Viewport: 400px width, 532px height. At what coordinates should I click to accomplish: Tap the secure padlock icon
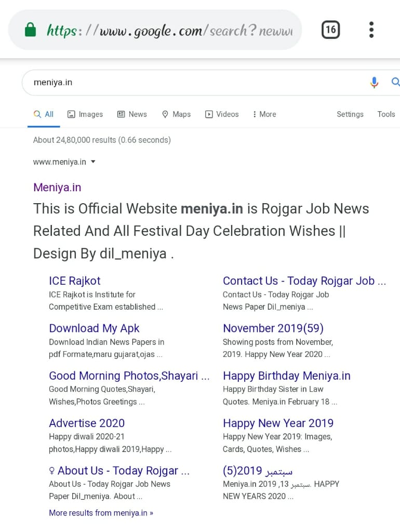click(31, 30)
